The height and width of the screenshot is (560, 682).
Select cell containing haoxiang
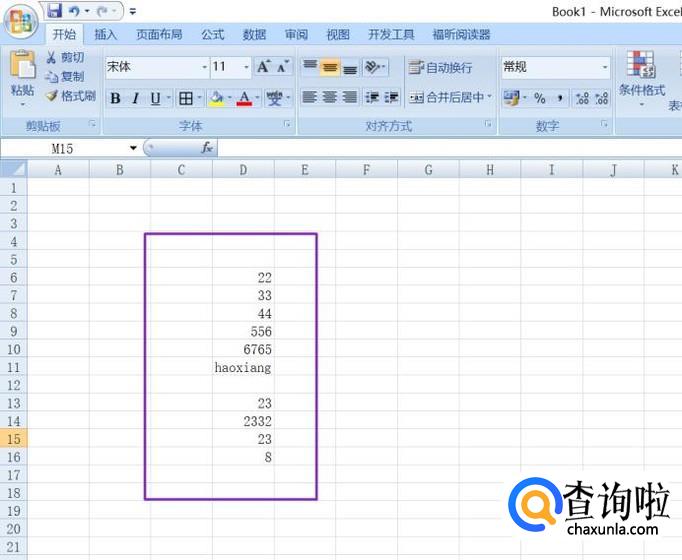(243, 367)
